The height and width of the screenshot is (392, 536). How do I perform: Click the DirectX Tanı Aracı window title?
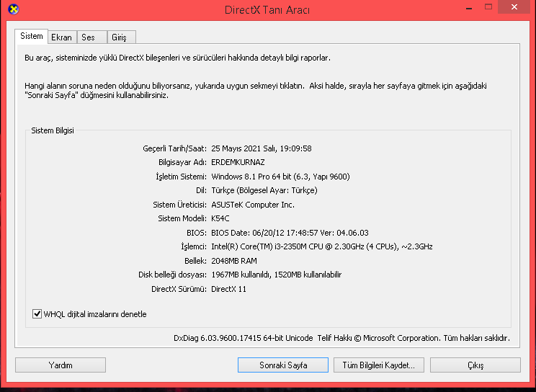pyautogui.click(x=267, y=10)
